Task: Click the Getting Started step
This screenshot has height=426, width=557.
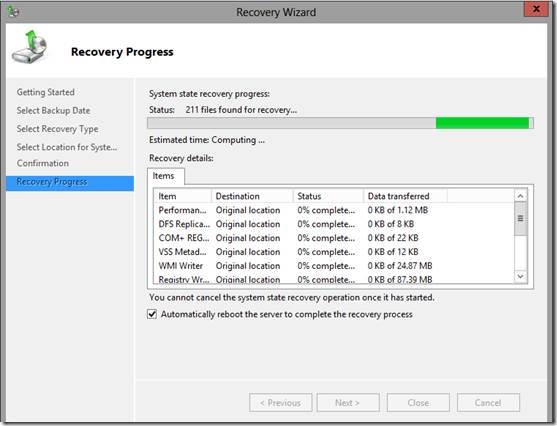Action: (x=45, y=92)
